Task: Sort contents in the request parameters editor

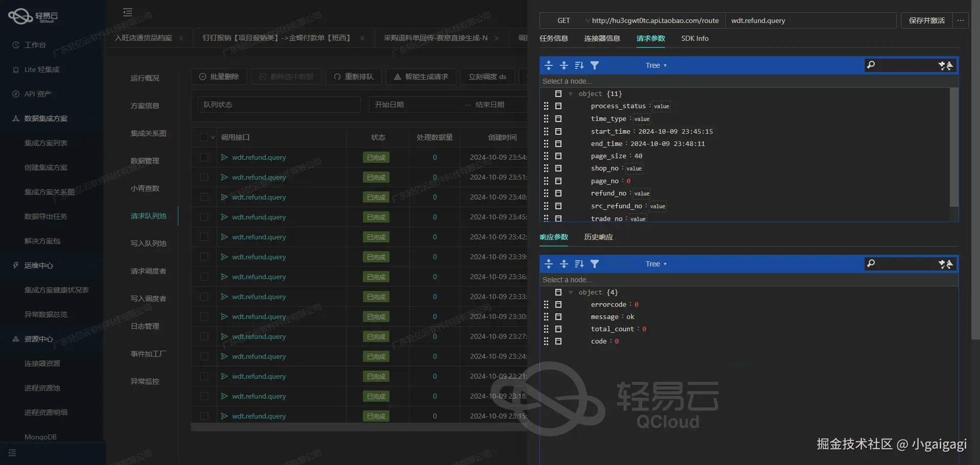Action: point(579,65)
